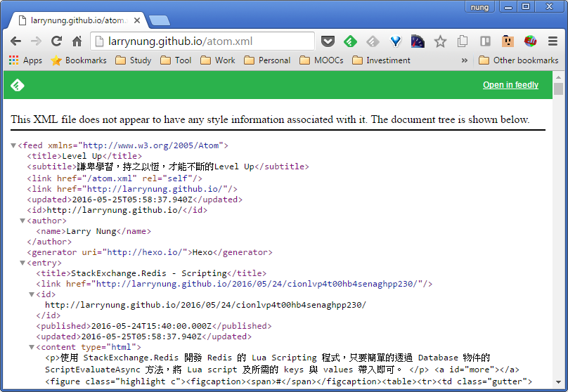Close the larrynung.github.io tab
Image resolution: width=568 pixels, height=392 pixels.
click(137, 20)
